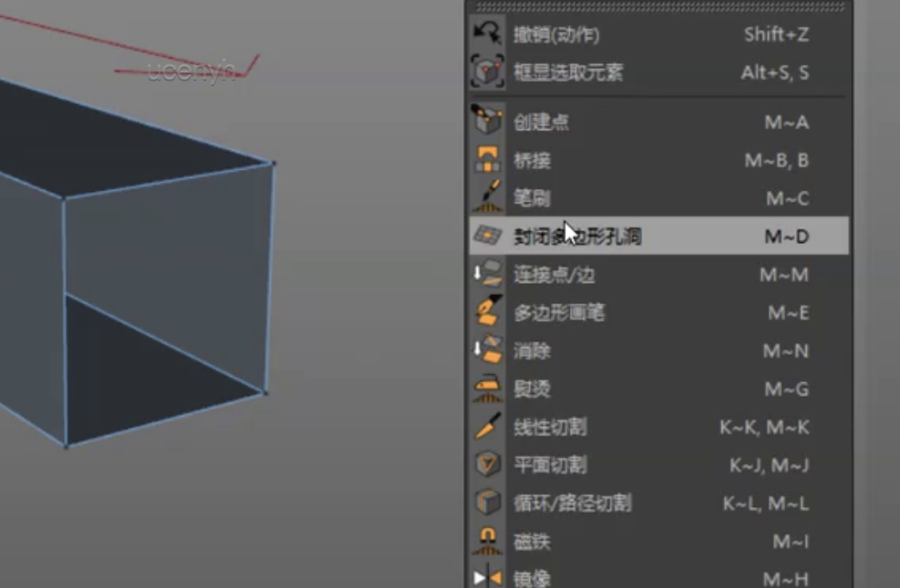Screen dimensions: 900x588
Task: Click the Line Cut (线性切割) knife icon
Action: point(488,426)
